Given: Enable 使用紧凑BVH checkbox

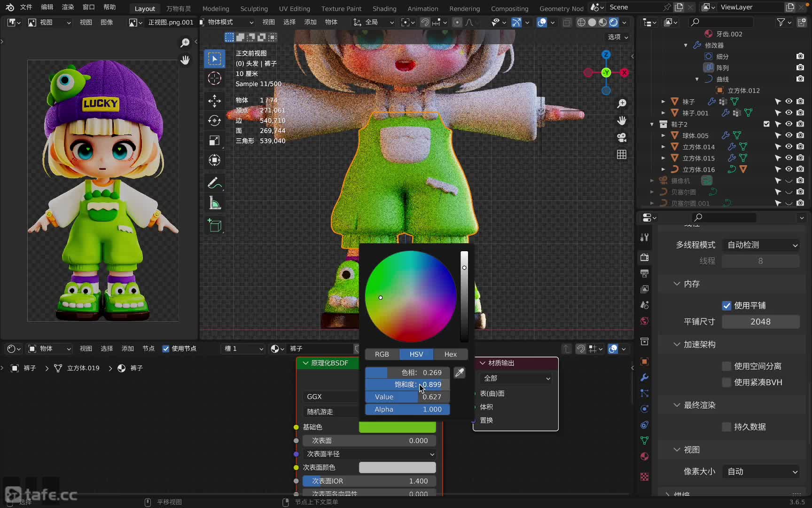Looking at the screenshot, I should click(x=726, y=382).
